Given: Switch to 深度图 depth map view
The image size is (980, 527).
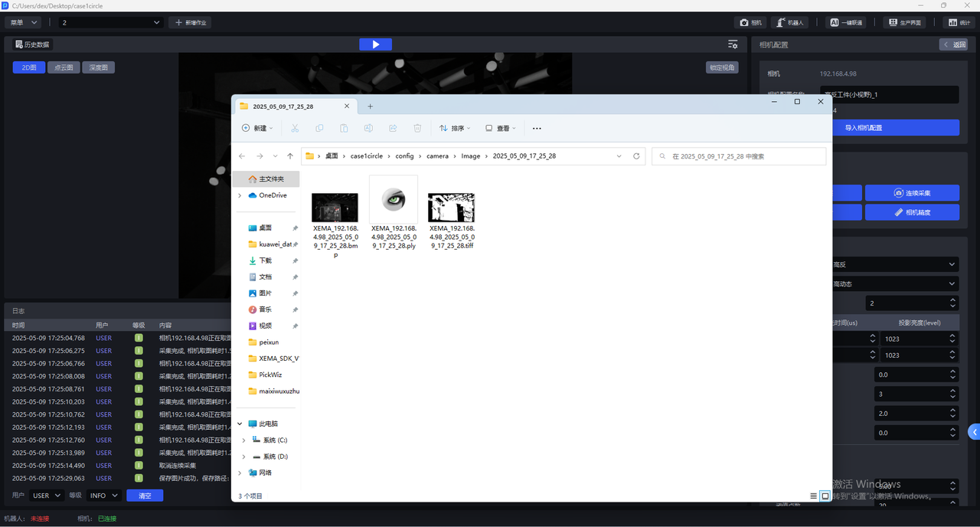Looking at the screenshot, I should (x=98, y=67).
